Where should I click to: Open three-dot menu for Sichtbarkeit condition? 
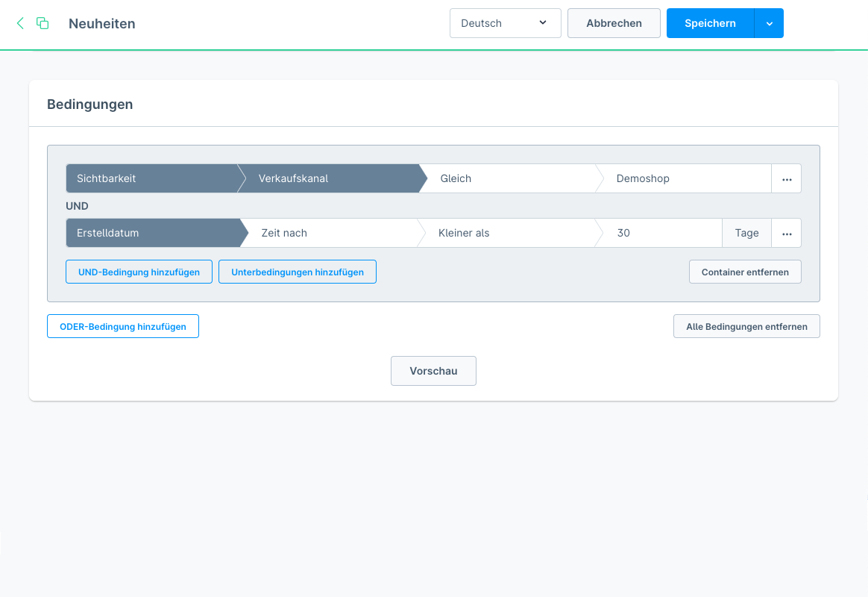tap(786, 179)
